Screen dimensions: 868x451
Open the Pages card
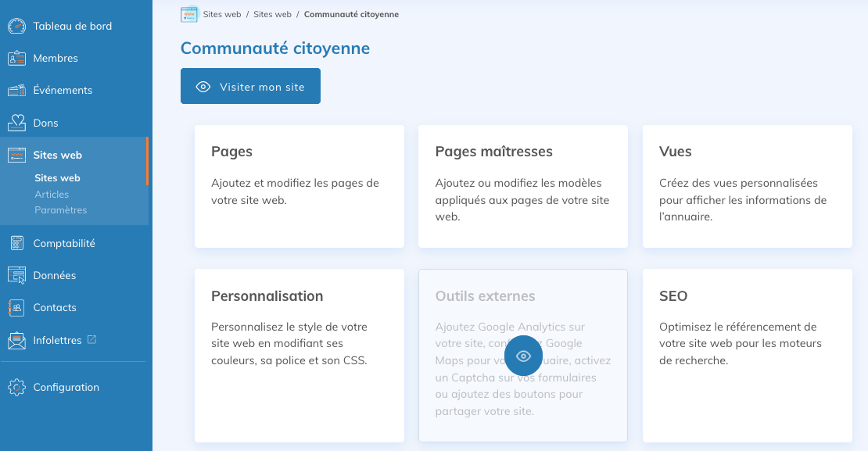point(299,186)
